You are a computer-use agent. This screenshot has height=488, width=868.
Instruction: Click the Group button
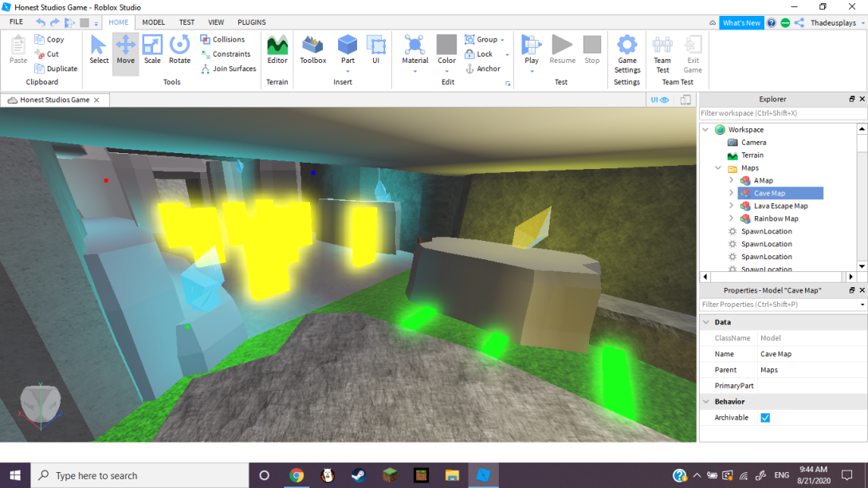(481, 39)
